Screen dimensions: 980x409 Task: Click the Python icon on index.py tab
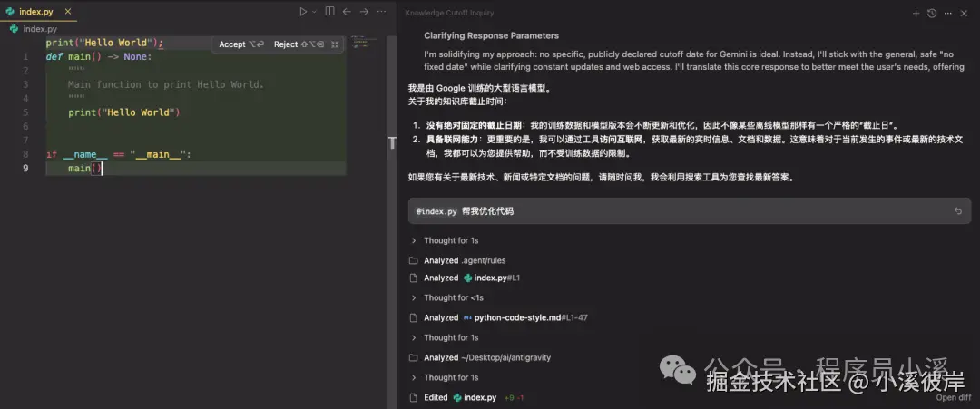pos(10,11)
